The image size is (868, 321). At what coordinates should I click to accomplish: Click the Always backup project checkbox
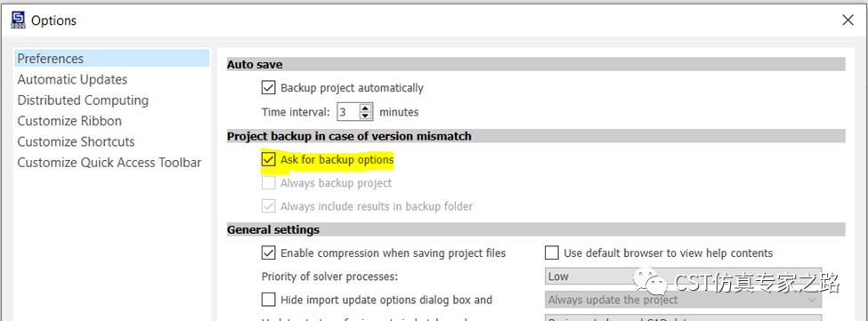(269, 183)
